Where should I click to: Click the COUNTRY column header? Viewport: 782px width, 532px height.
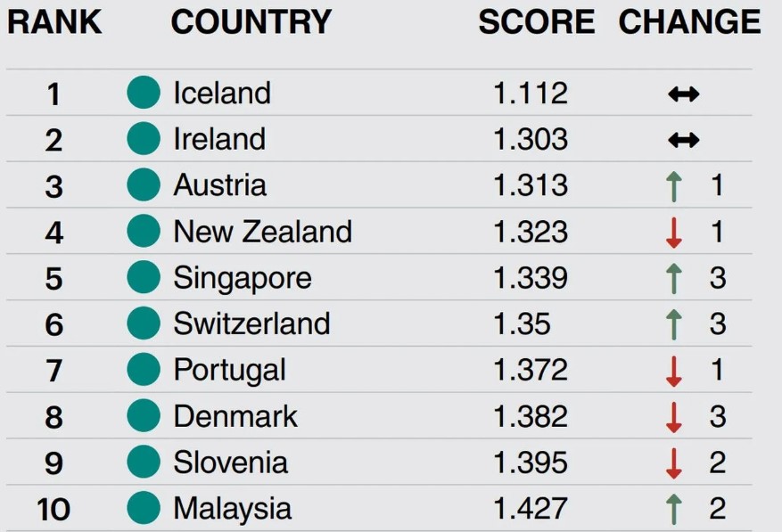pyautogui.click(x=251, y=22)
